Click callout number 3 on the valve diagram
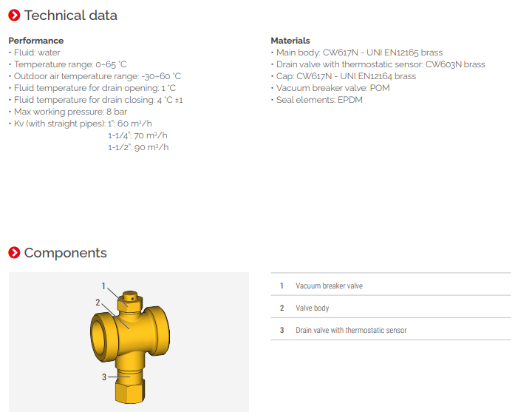This screenshot has height=412, width=532. coord(104,376)
